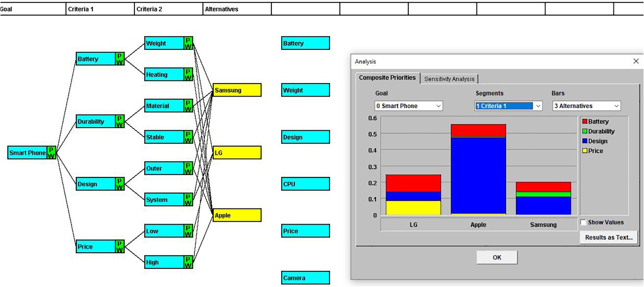644x287 pixels.
Task: Switch to the Sensitivity Analysis tab
Action: pos(449,79)
